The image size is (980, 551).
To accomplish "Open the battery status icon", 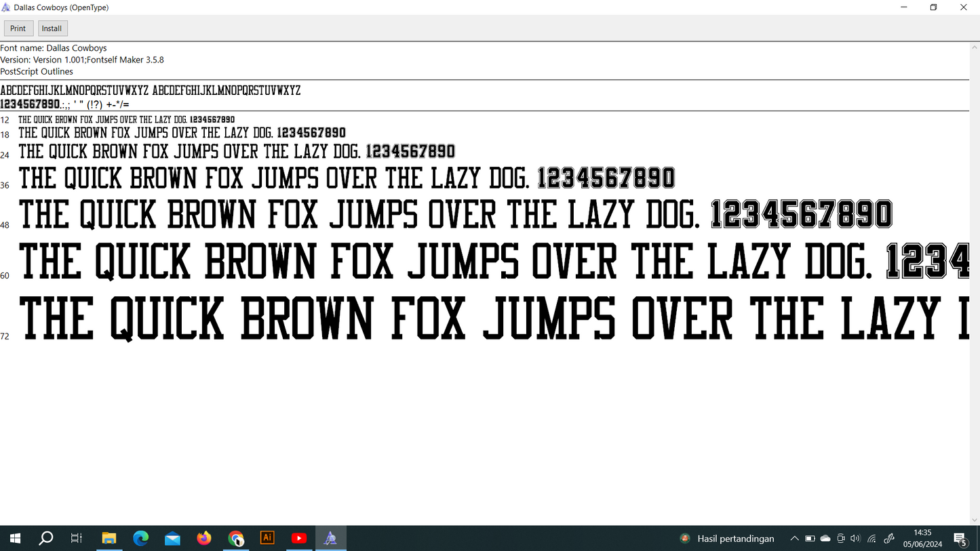I will coord(810,539).
